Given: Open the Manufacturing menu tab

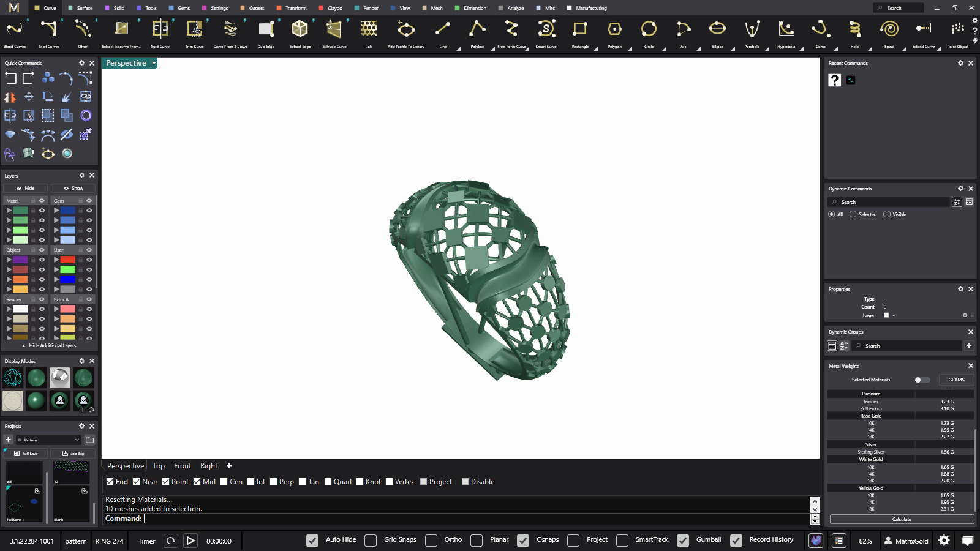Looking at the screenshot, I should (587, 8).
